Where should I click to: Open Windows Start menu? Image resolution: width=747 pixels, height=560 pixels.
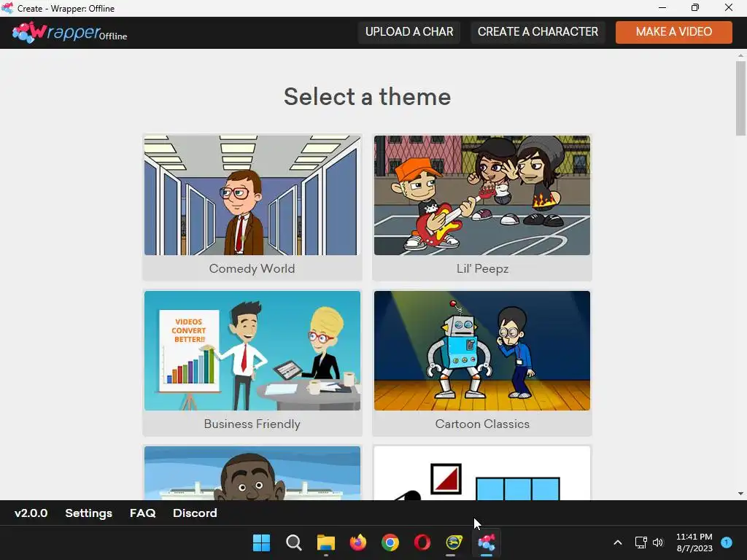coord(261,542)
